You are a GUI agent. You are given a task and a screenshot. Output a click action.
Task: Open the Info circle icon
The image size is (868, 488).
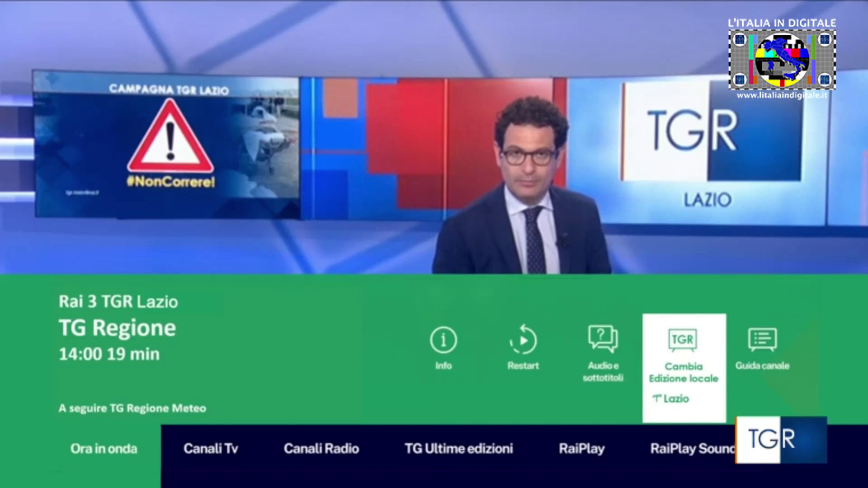tap(443, 340)
